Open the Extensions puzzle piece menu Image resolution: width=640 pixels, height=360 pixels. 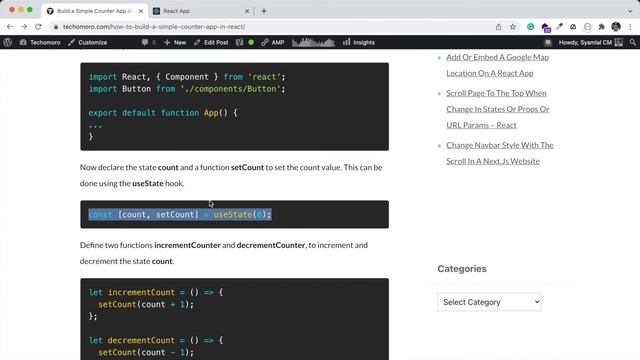tap(602, 27)
